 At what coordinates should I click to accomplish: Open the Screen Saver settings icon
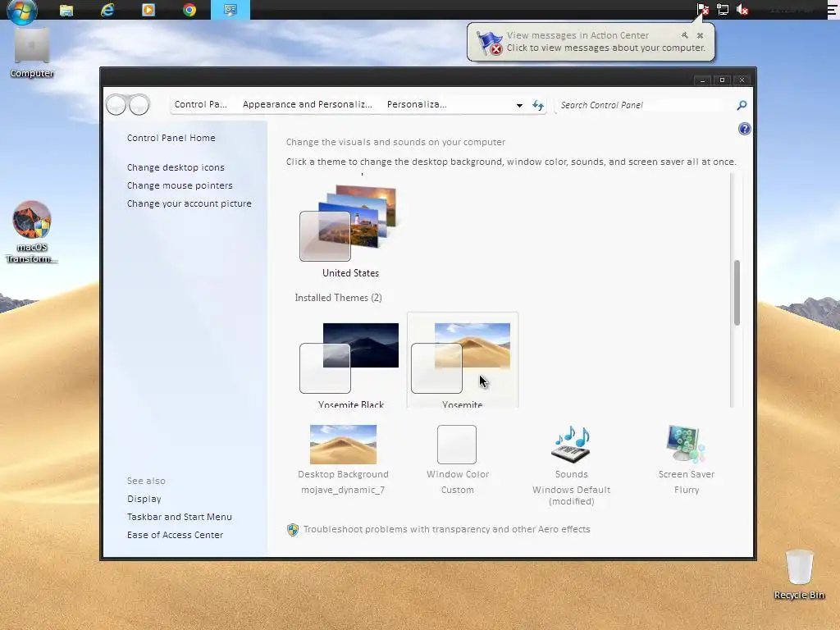[686, 444]
